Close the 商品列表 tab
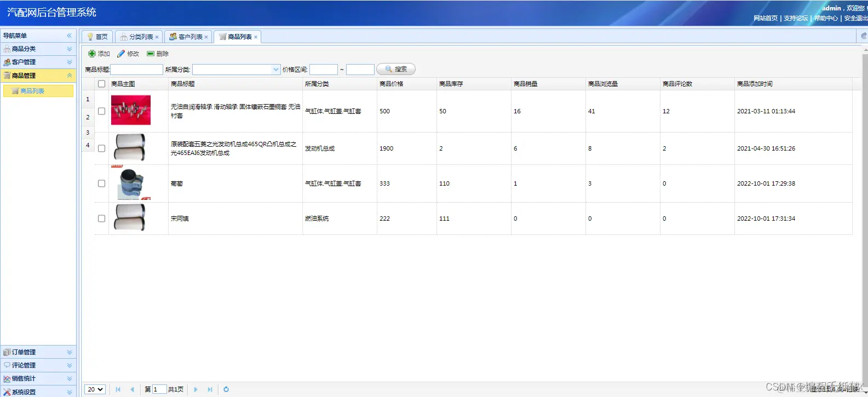 pyautogui.click(x=256, y=37)
